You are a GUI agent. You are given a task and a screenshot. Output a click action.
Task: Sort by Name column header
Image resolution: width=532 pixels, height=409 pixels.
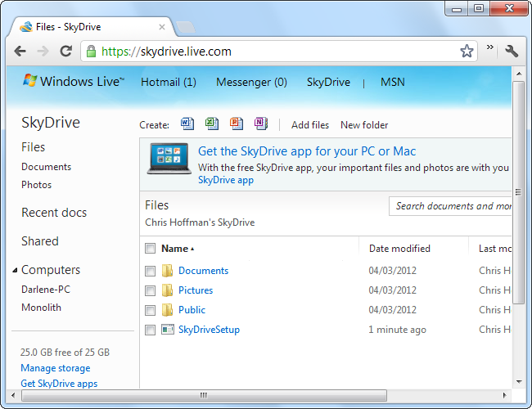178,249
